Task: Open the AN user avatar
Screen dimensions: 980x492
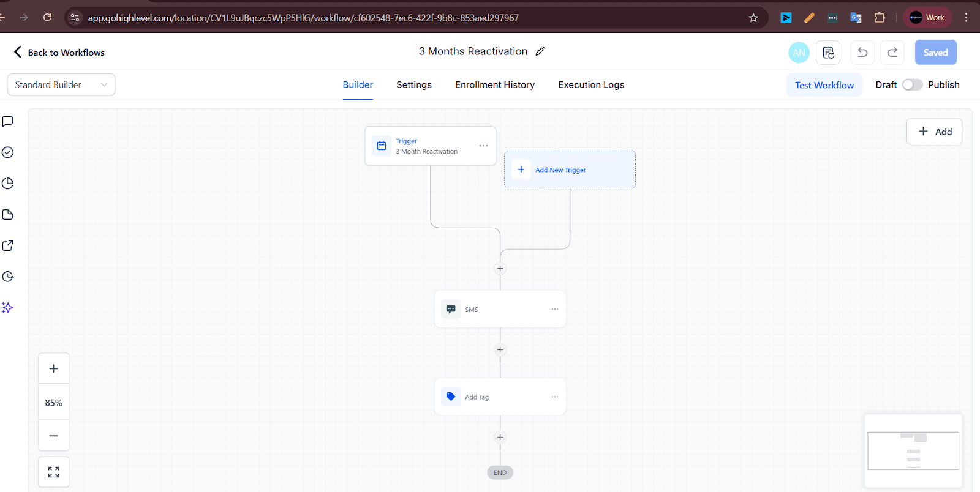Action: pyautogui.click(x=799, y=53)
